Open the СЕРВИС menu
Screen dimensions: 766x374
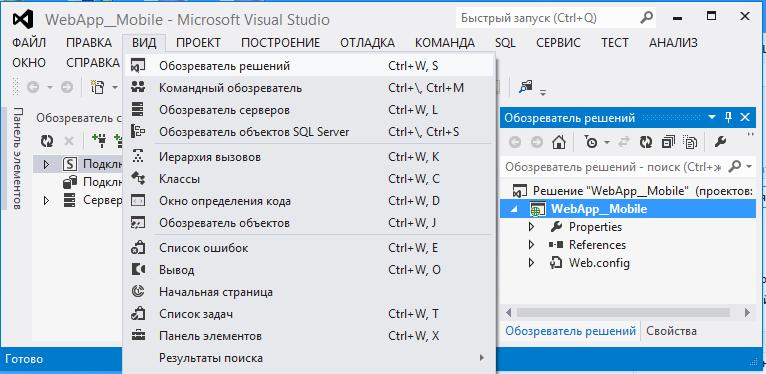[x=558, y=43]
